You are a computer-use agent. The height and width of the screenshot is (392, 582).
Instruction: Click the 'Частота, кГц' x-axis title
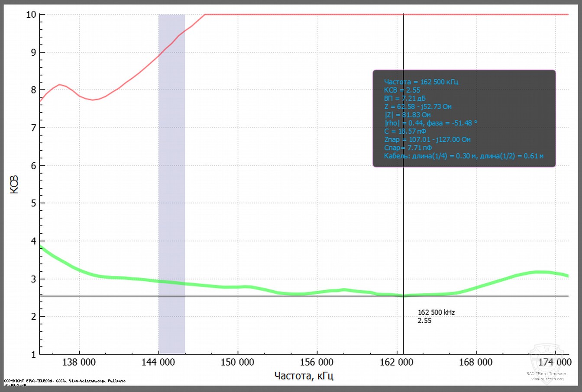(x=304, y=375)
